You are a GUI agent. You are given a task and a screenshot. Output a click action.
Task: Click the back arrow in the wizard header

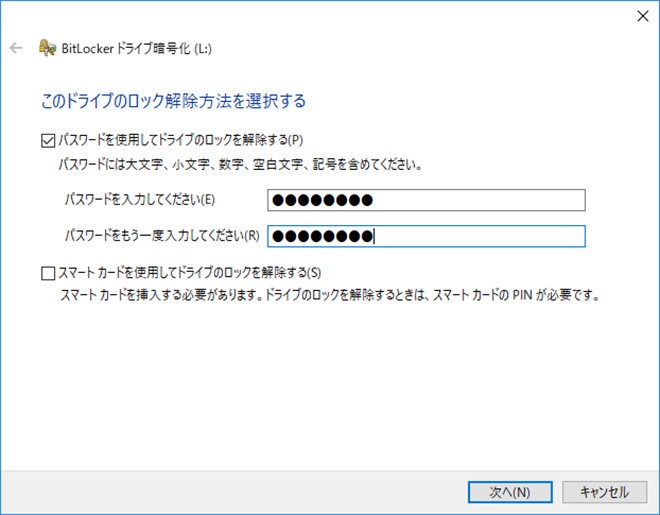click(16, 47)
